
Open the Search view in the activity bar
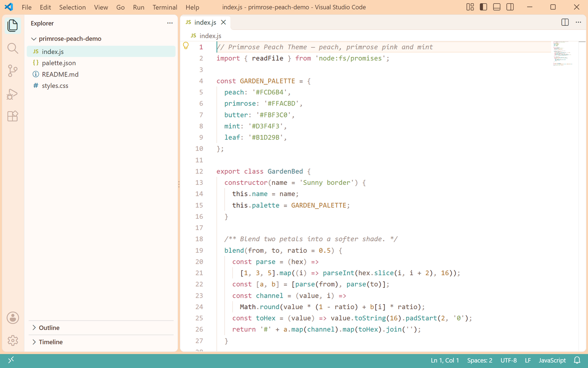tap(13, 48)
